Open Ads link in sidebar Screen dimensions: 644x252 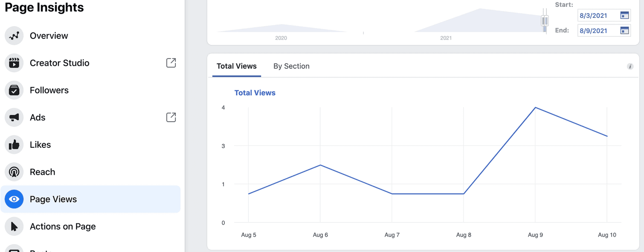coord(90,117)
